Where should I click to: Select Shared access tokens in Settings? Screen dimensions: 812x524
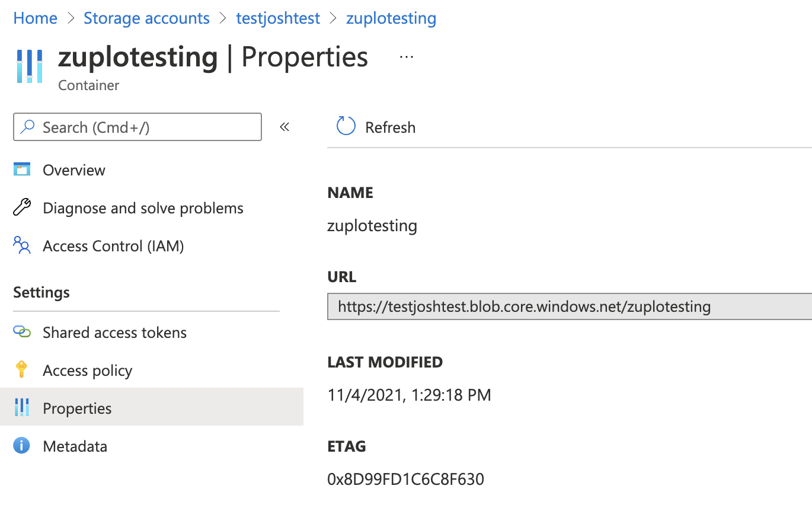(x=114, y=333)
